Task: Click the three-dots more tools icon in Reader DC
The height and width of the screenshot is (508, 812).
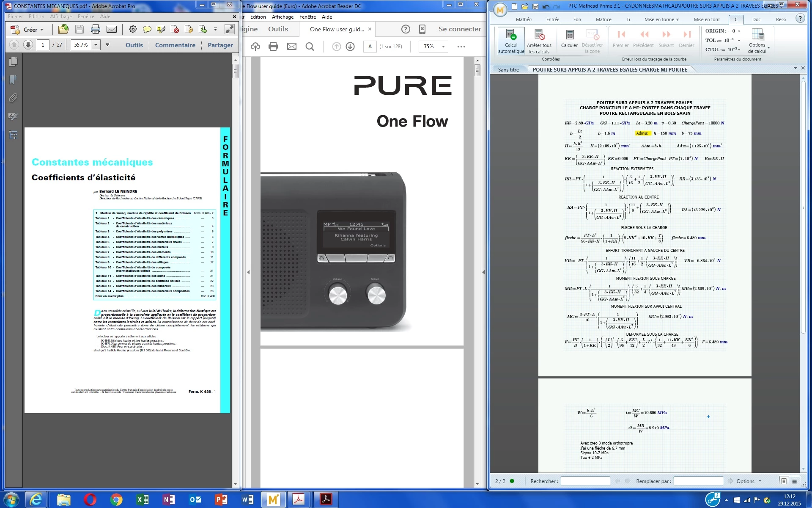Action: pos(461,47)
